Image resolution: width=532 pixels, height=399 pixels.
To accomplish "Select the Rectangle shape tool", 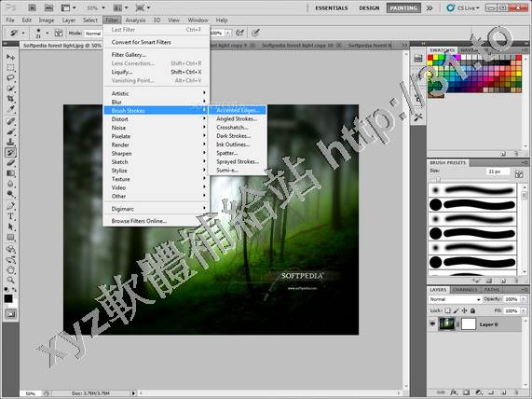I will pos(10,238).
